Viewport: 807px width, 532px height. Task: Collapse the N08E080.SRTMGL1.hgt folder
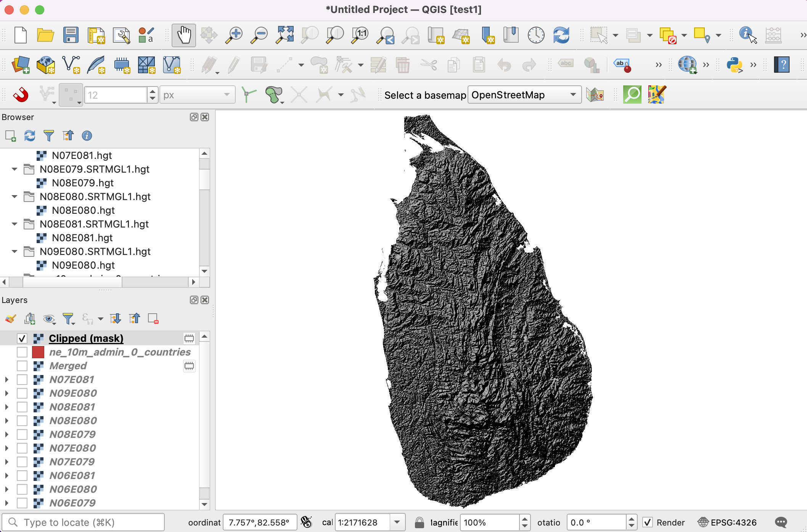coord(14,197)
